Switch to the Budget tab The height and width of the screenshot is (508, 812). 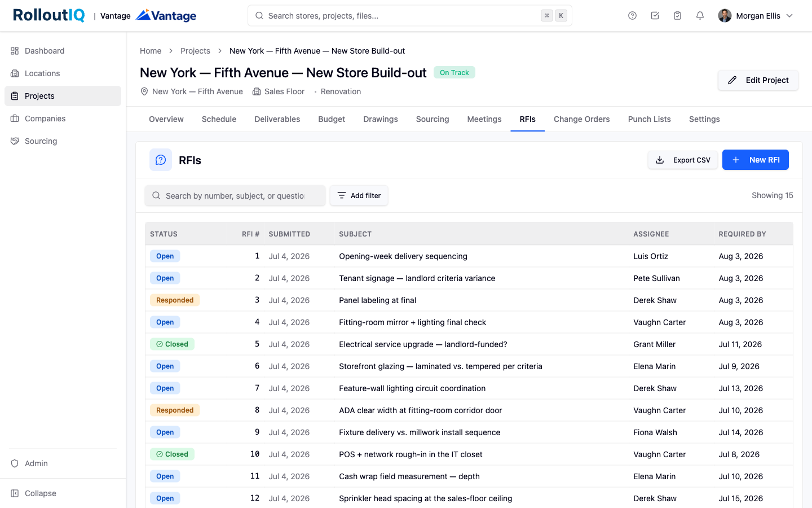click(x=332, y=119)
